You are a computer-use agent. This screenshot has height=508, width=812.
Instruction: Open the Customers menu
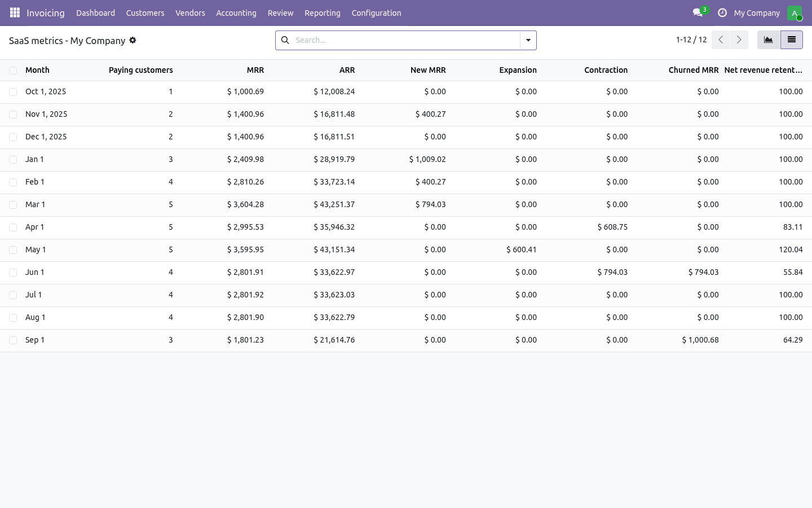click(x=145, y=13)
